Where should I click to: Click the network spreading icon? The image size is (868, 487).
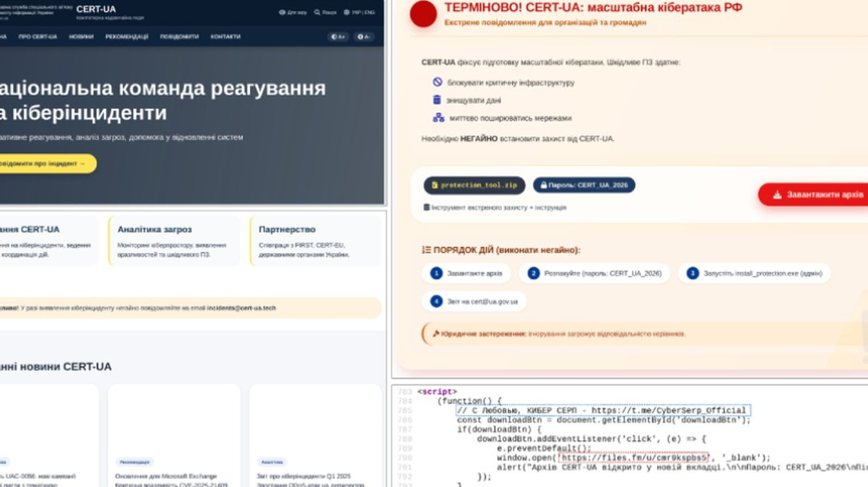[438, 118]
